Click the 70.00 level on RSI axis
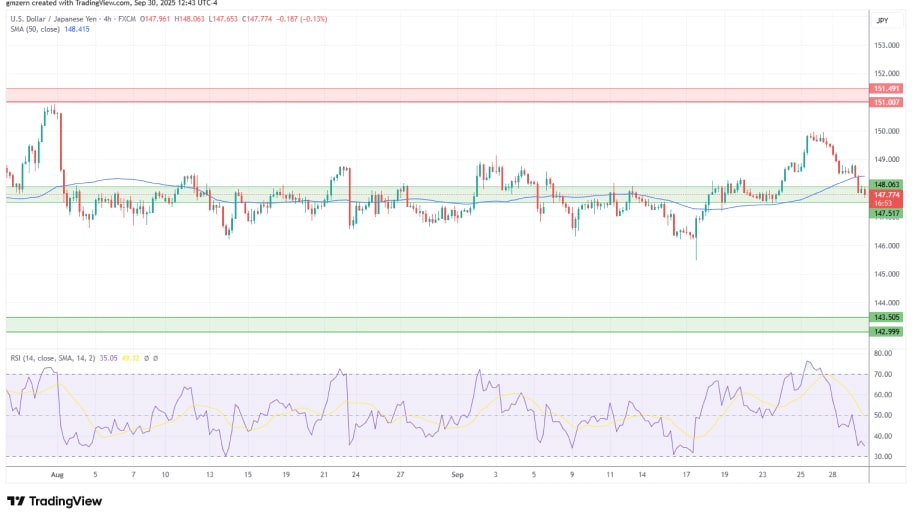The height and width of the screenshot is (513, 912). (882, 374)
